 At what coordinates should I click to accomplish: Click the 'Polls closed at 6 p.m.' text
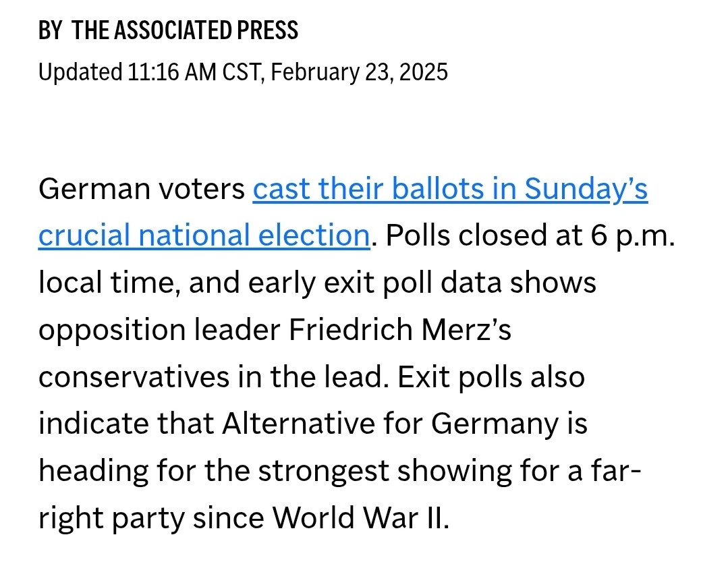tap(530, 236)
